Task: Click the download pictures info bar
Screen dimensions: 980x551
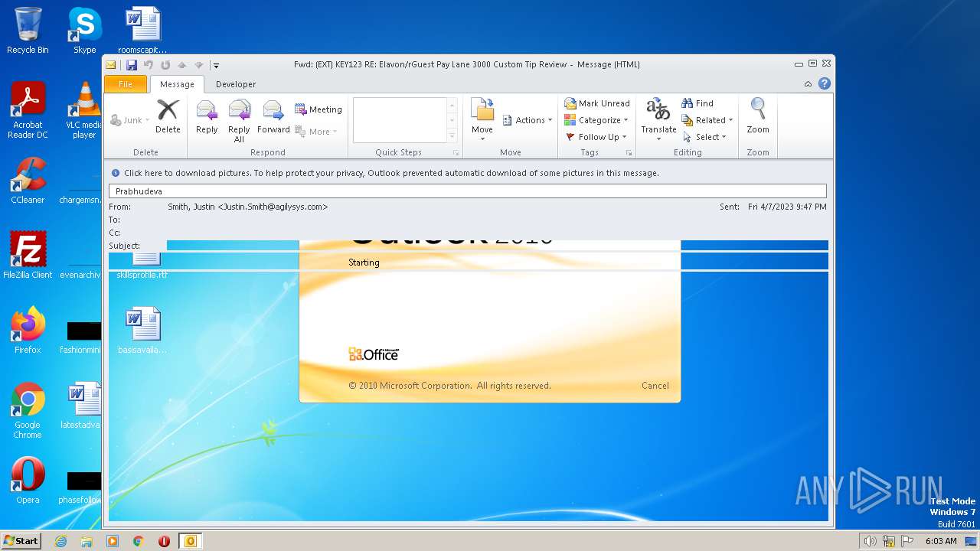Action: tap(469, 173)
